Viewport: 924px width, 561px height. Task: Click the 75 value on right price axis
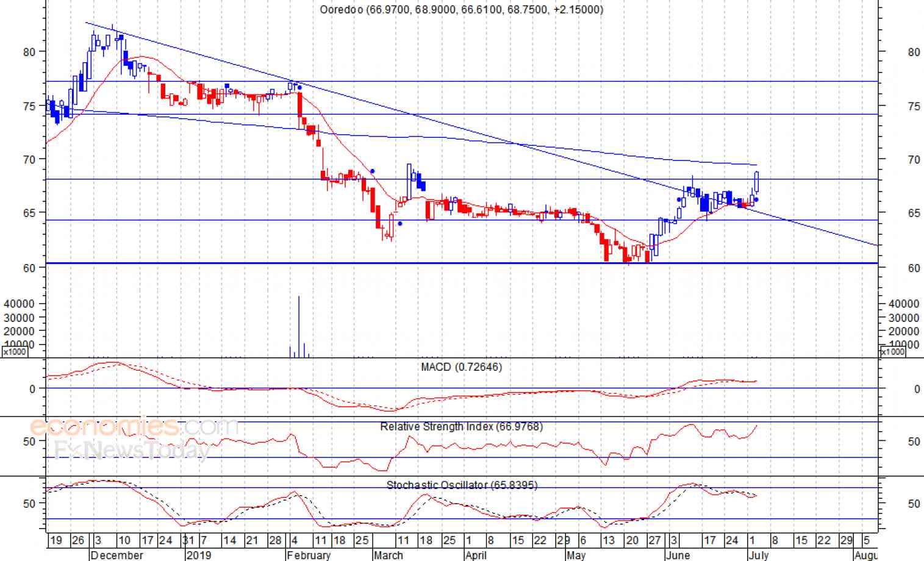tap(914, 107)
